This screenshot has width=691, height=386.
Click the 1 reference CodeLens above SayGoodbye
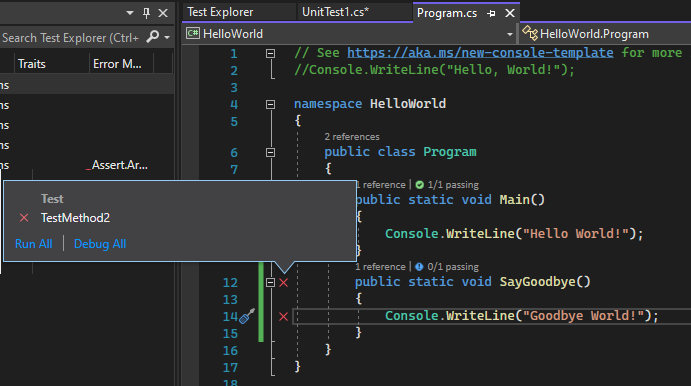[x=380, y=267]
